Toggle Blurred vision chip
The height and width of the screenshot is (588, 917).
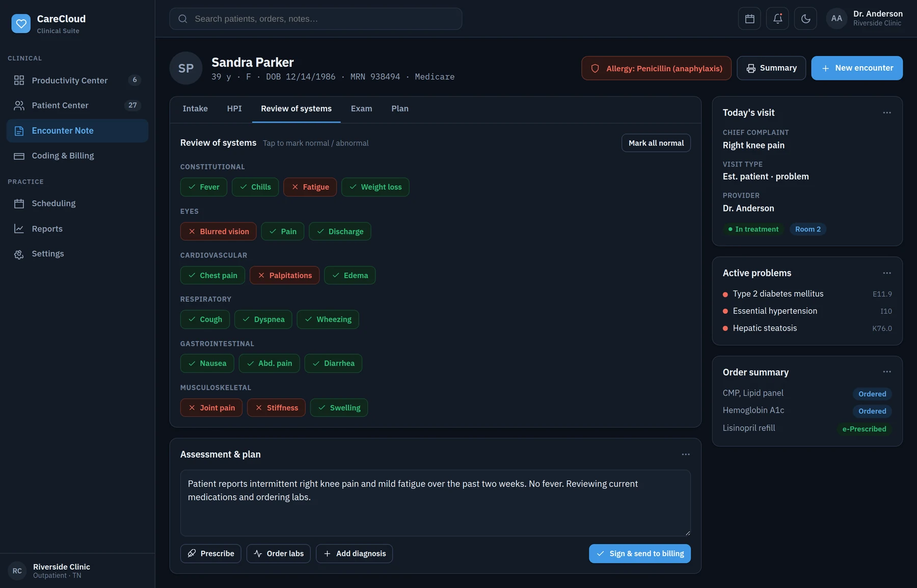point(219,232)
